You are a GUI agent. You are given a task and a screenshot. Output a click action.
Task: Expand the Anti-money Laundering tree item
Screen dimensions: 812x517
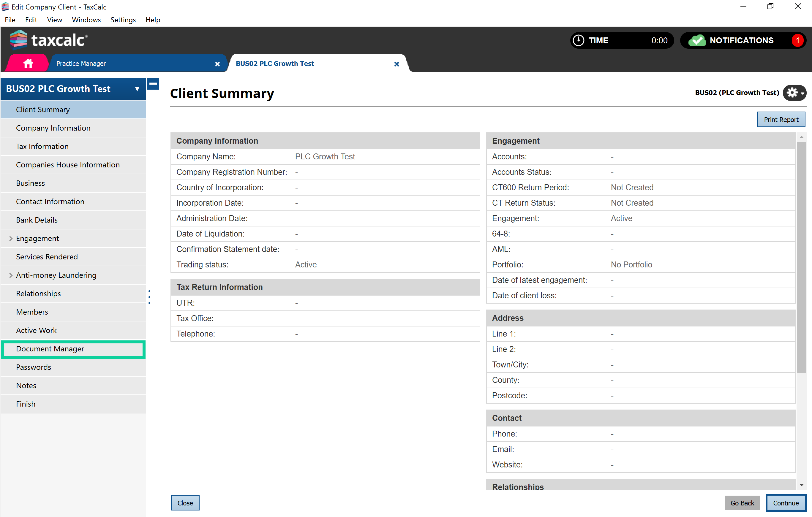(11, 275)
